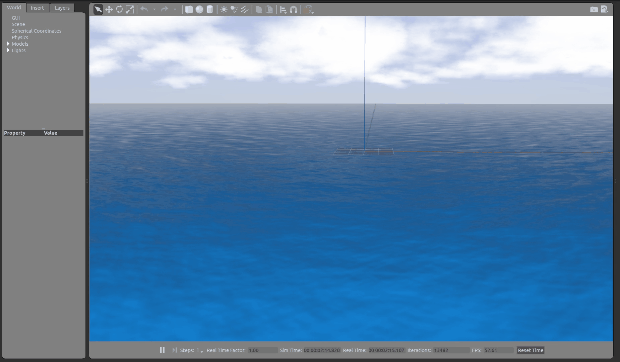620x362 pixels.
Task: Insert a sphere shape
Action: coord(199,9)
